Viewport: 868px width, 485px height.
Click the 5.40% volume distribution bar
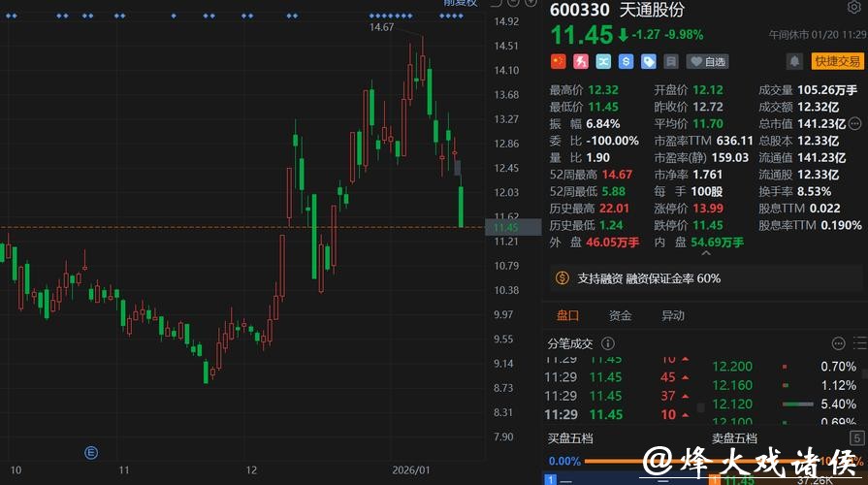(x=798, y=404)
